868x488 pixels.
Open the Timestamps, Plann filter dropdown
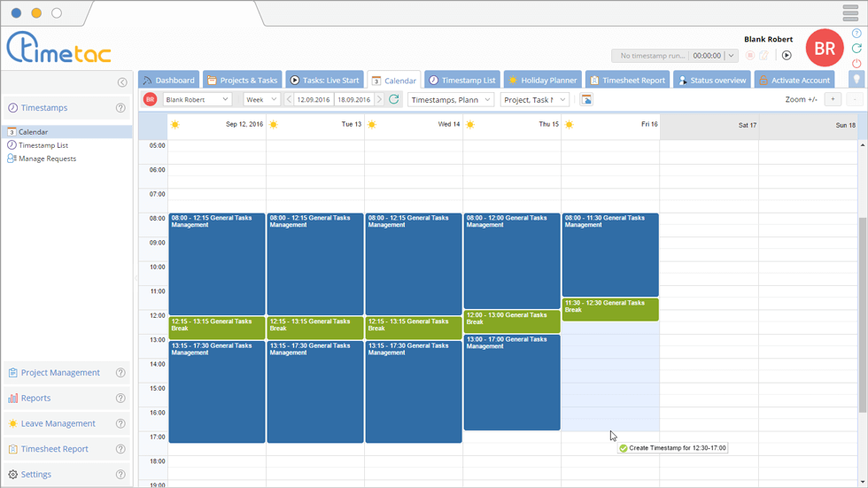click(x=451, y=99)
